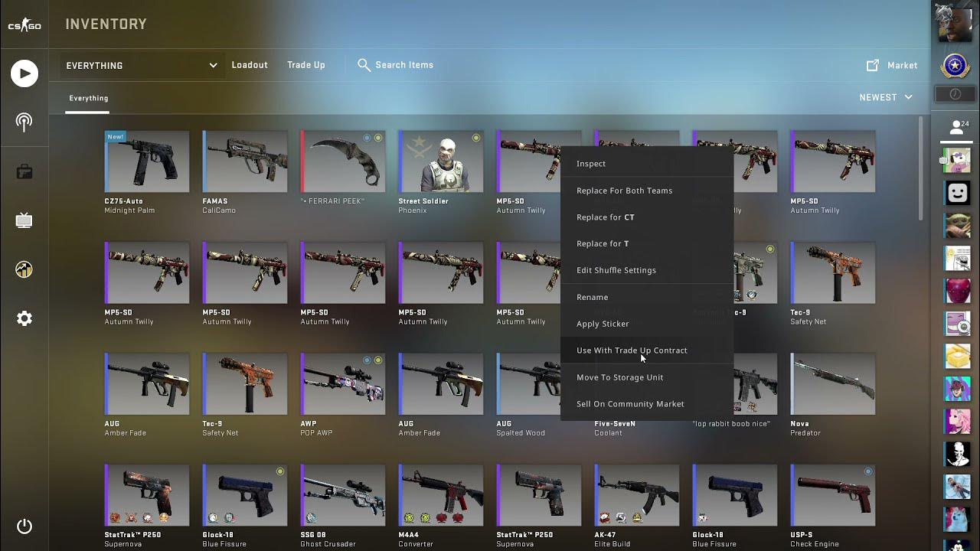Select the white smiley face friend avatar
Viewport: 980px width, 551px height.
coord(958,194)
